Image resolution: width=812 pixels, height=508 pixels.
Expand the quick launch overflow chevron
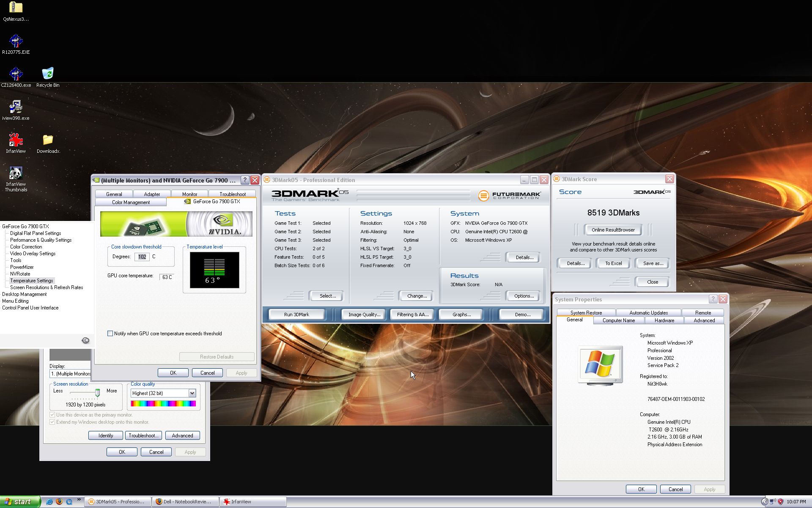click(79, 500)
